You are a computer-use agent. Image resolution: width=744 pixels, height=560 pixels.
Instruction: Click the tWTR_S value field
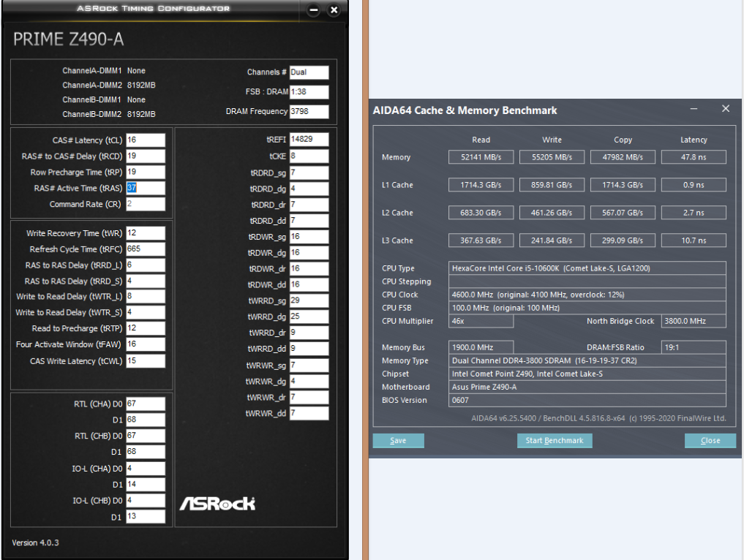click(145, 312)
